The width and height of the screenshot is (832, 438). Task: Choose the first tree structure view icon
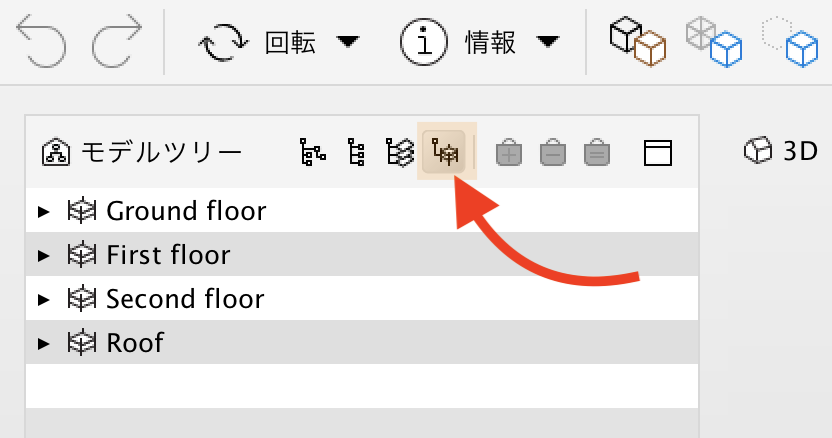pos(313,152)
